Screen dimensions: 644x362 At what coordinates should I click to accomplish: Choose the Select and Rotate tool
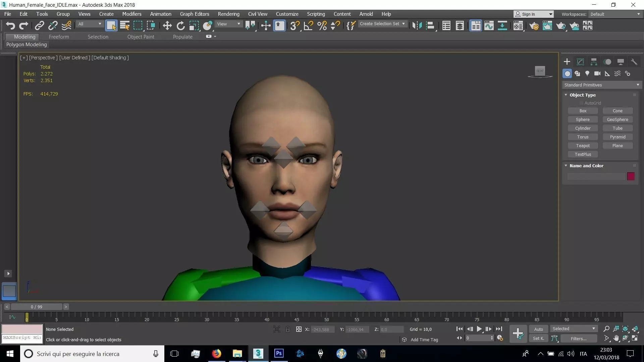[180, 26]
